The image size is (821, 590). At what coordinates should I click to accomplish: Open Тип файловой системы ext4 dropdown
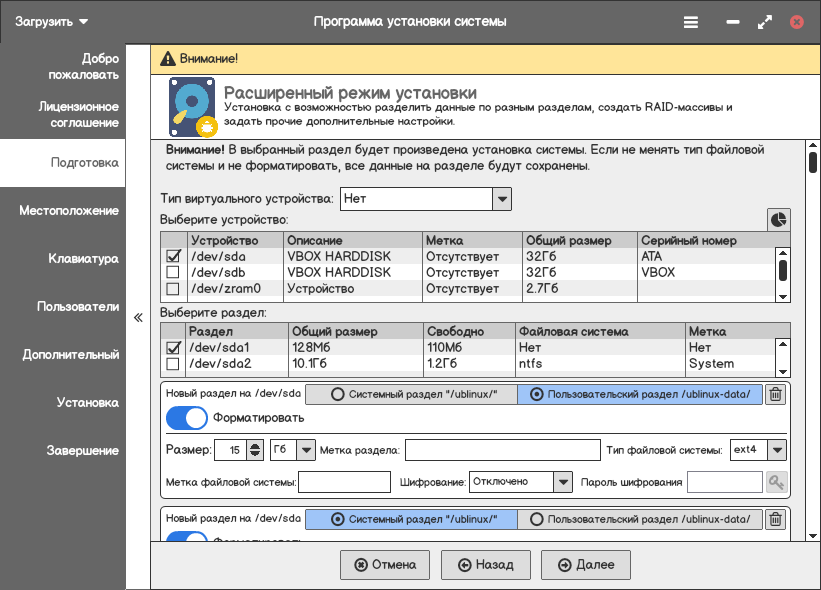click(x=777, y=450)
